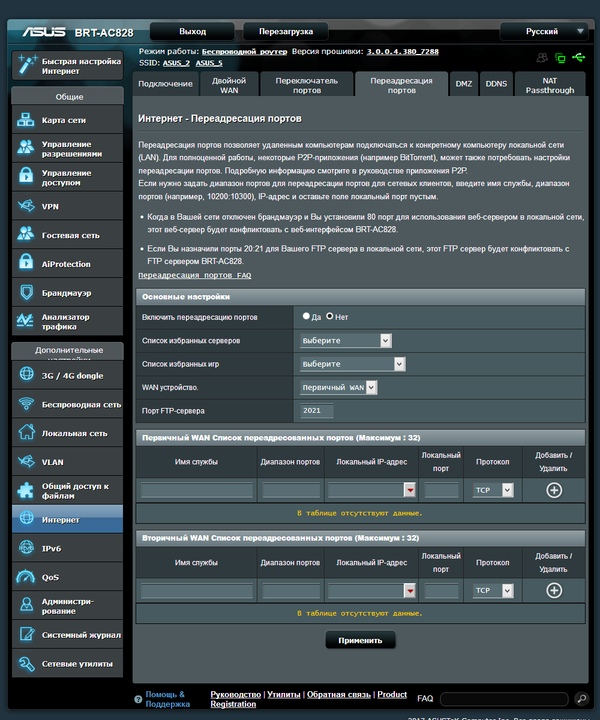The height and width of the screenshot is (720, 600).
Task: Click Системный журнал notepad icon
Action: [x=27, y=634]
